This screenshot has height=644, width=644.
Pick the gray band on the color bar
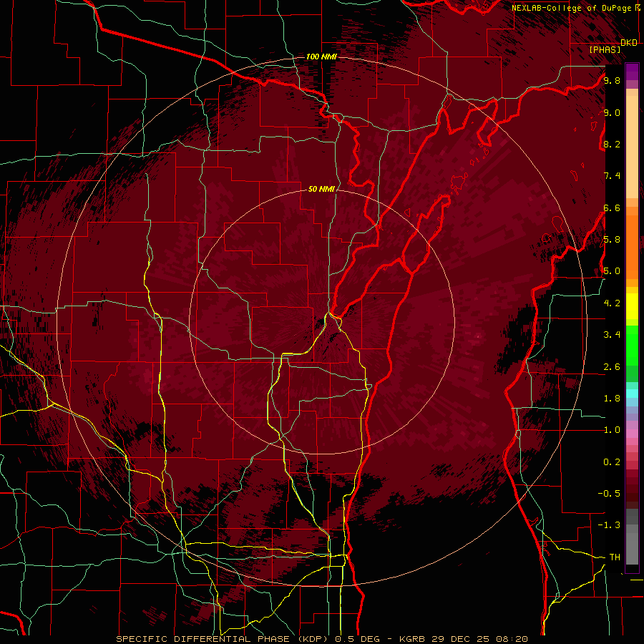pos(632,537)
